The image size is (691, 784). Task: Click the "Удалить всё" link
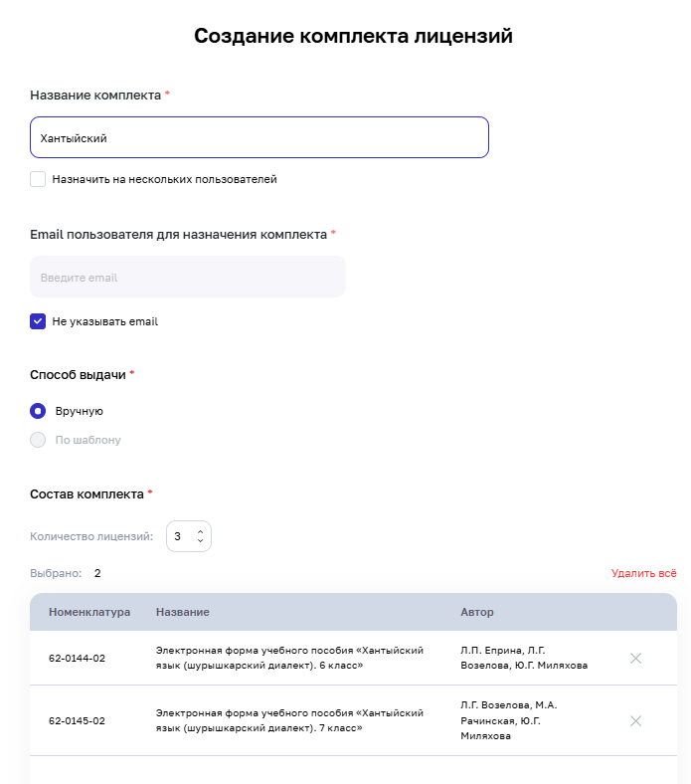[x=643, y=573]
